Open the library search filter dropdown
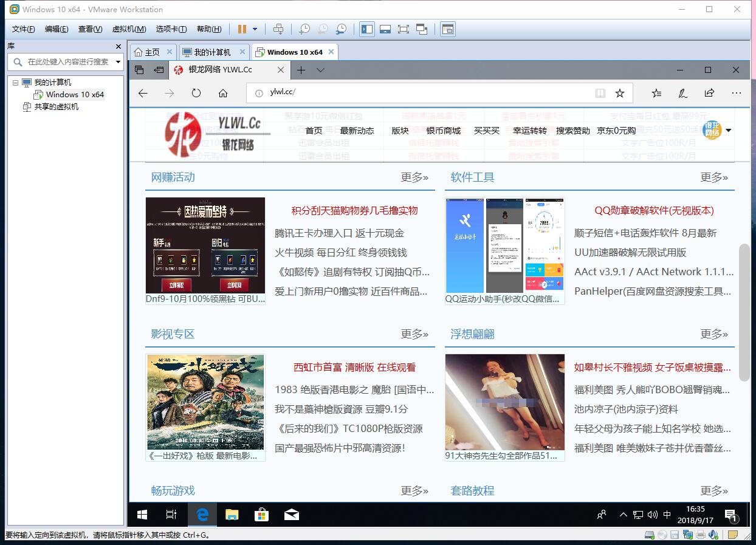The height and width of the screenshot is (545, 756). pyautogui.click(x=118, y=62)
